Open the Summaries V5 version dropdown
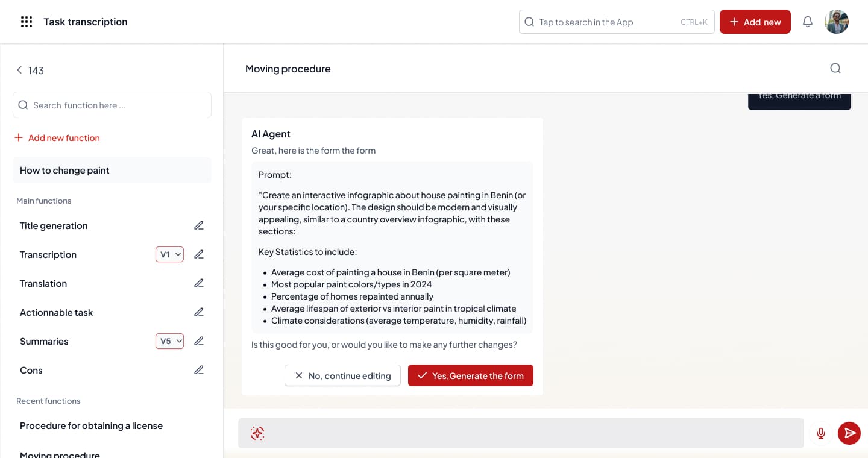This screenshot has height=458, width=868. point(169,341)
